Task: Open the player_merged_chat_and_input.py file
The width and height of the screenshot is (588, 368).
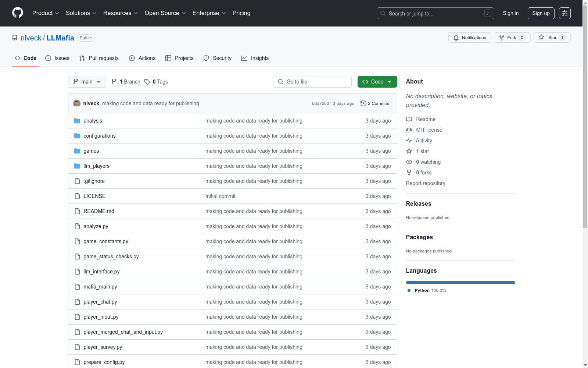Action: (x=123, y=332)
